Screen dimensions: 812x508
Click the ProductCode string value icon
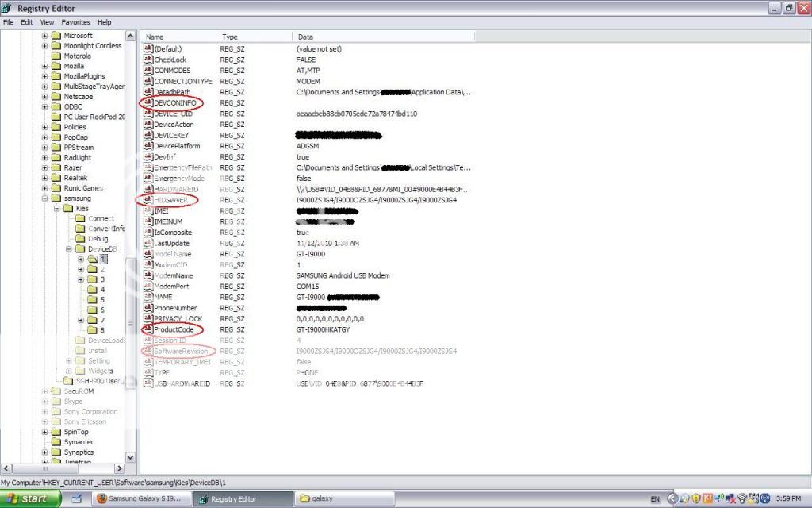tap(147, 329)
